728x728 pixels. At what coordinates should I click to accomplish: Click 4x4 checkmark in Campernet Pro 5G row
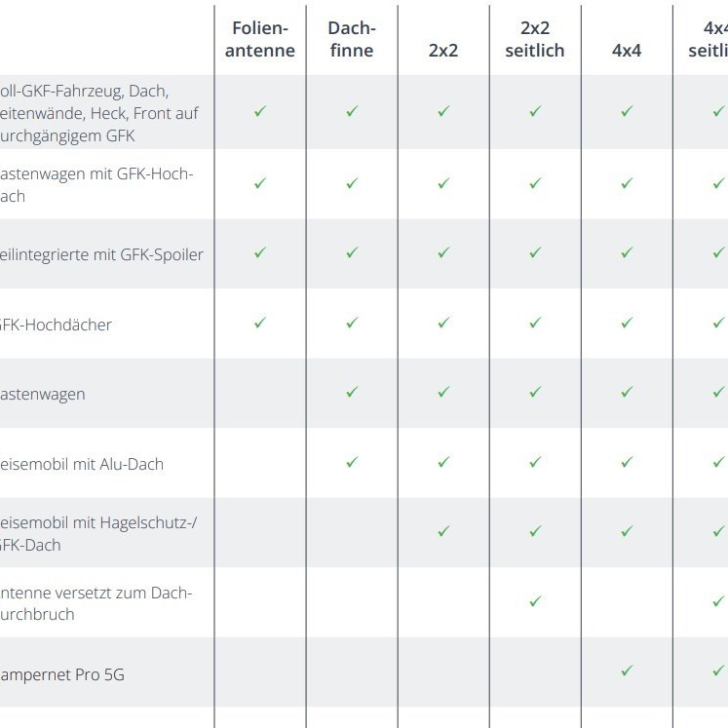(627, 671)
